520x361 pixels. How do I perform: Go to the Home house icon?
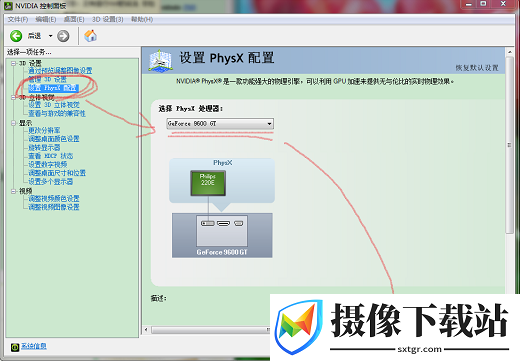91,36
